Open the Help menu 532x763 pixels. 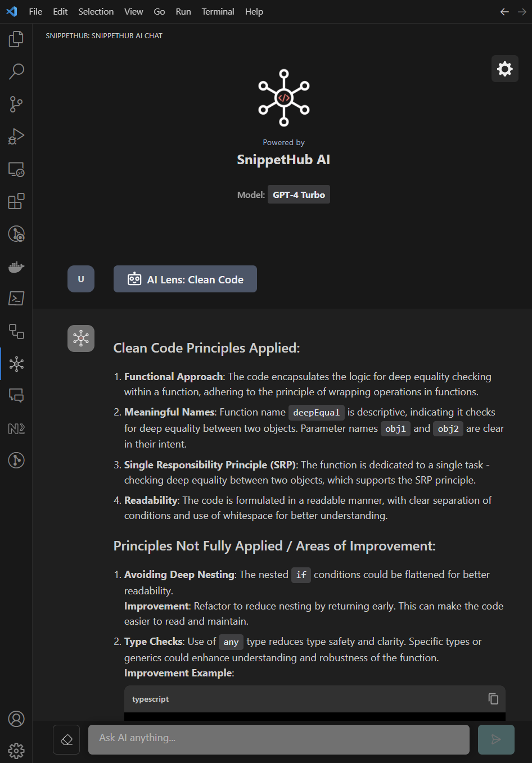coord(254,11)
